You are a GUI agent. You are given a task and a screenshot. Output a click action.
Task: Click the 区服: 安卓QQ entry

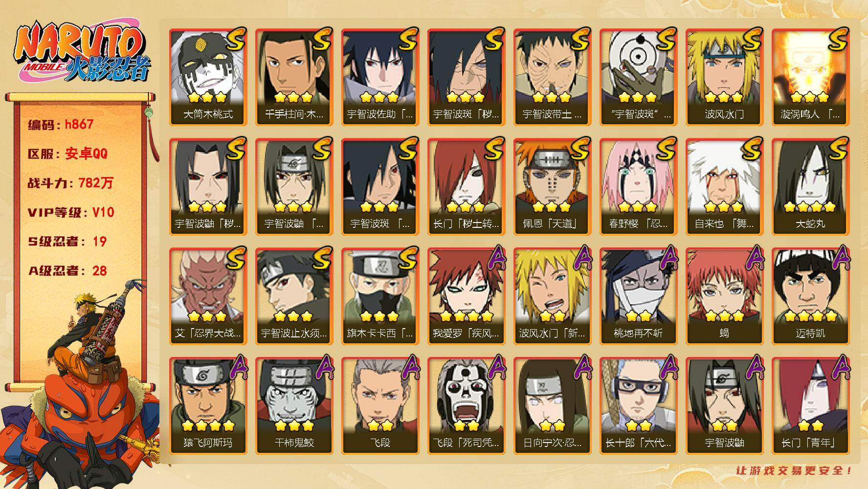67,154
